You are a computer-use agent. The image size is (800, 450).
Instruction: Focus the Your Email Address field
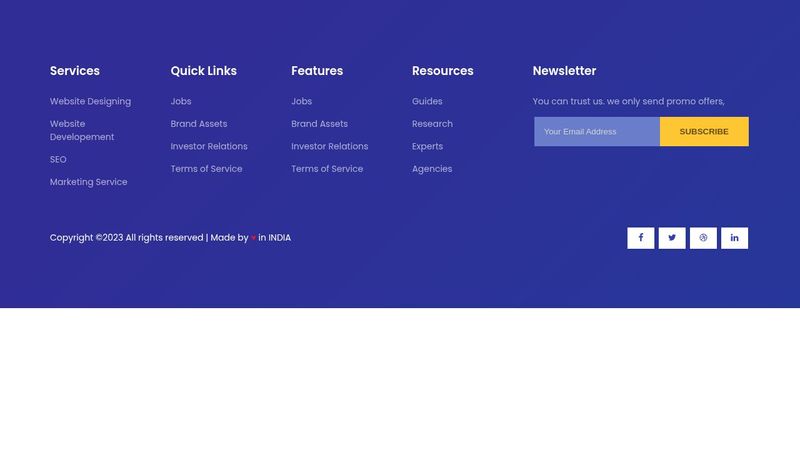tap(597, 132)
